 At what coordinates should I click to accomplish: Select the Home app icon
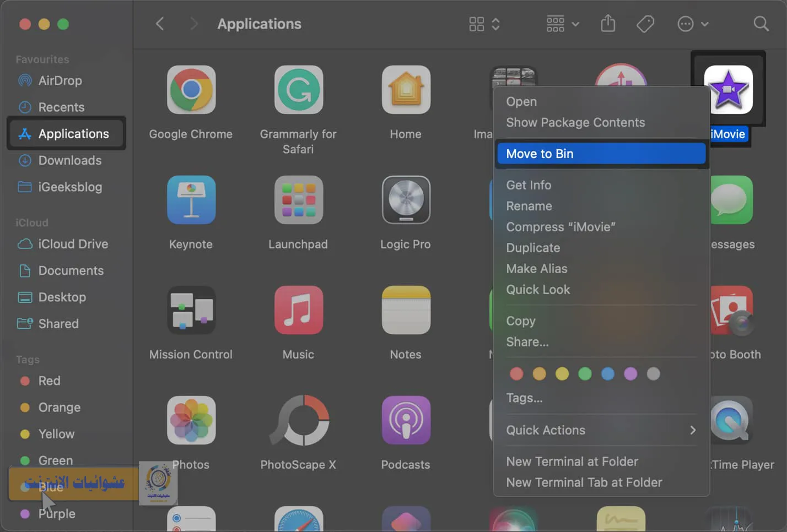406,89
